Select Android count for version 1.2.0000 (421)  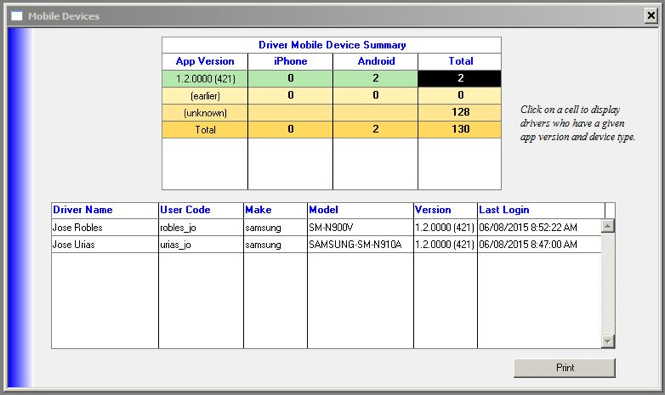(x=375, y=79)
